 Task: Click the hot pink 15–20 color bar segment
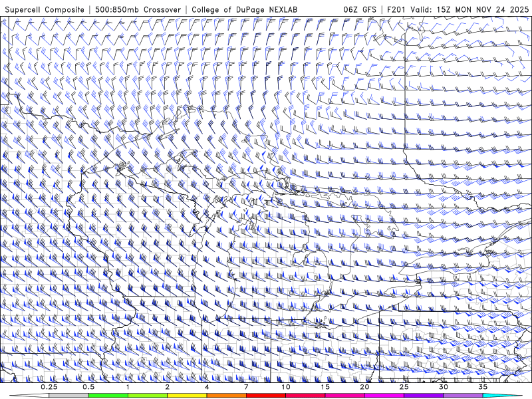344,396
